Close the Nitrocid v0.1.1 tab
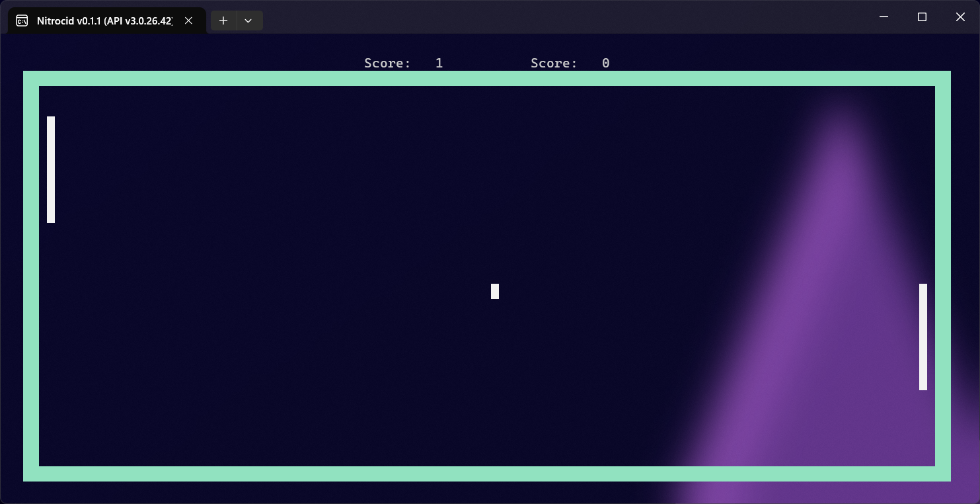Image resolution: width=980 pixels, height=504 pixels. click(188, 21)
